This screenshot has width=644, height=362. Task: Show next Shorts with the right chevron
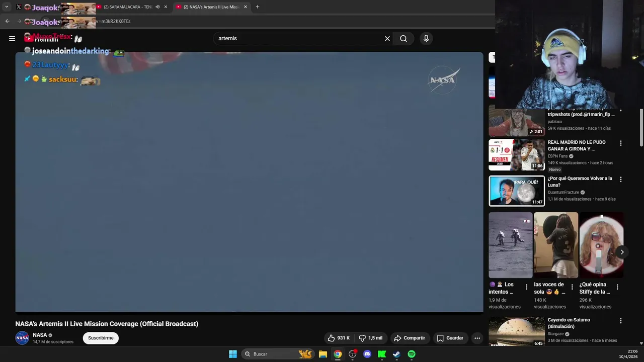coord(622,252)
